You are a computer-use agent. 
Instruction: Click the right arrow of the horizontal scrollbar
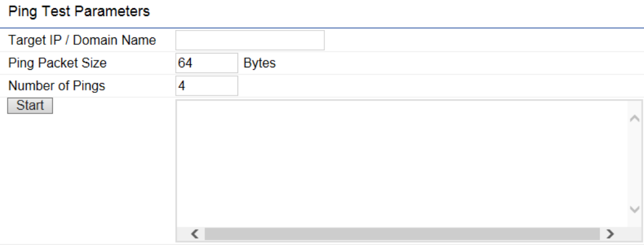pyautogui.click(x=610, y=234)
